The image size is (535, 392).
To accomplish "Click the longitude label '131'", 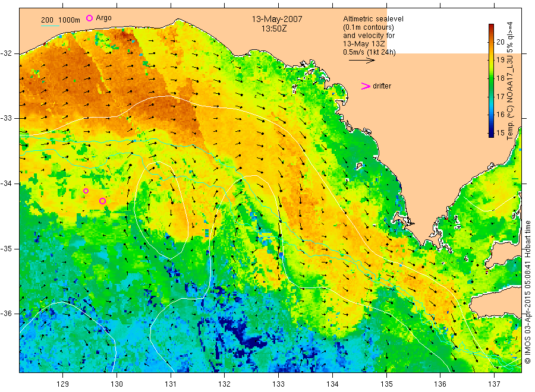I will coord(171,384).
